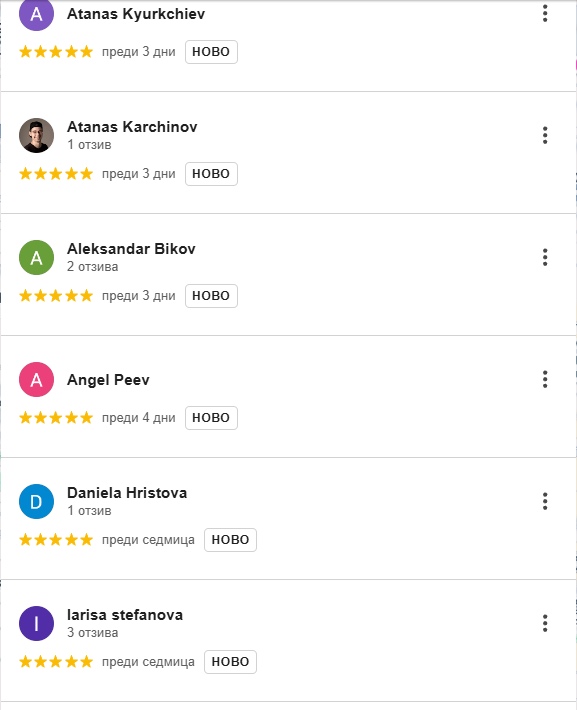Open Atanas Karchinov reviewer name link

132,127
